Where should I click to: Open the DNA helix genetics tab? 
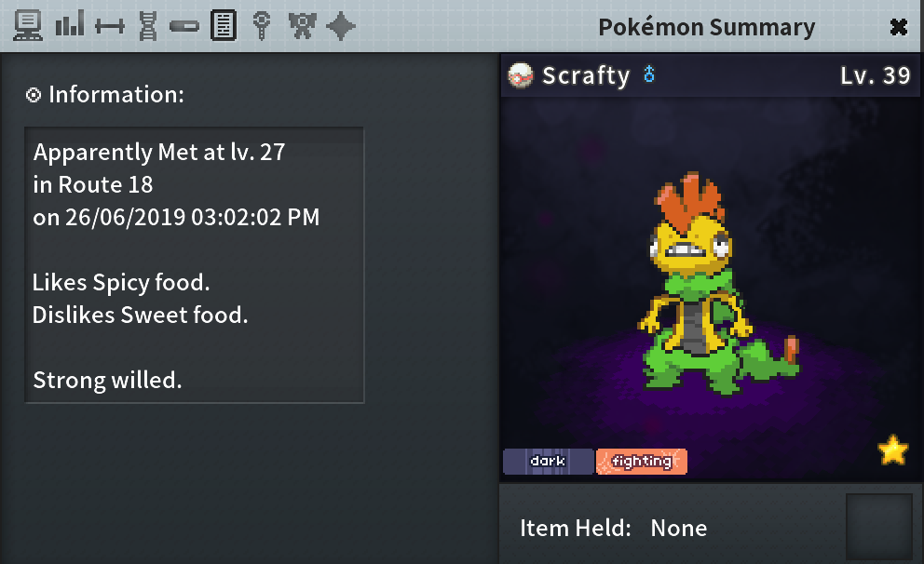148,26
